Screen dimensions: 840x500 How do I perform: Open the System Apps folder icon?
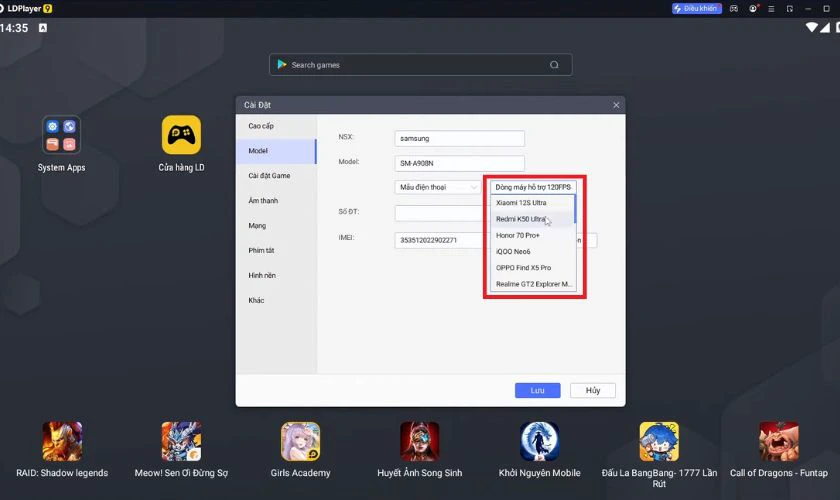[61, 135]
